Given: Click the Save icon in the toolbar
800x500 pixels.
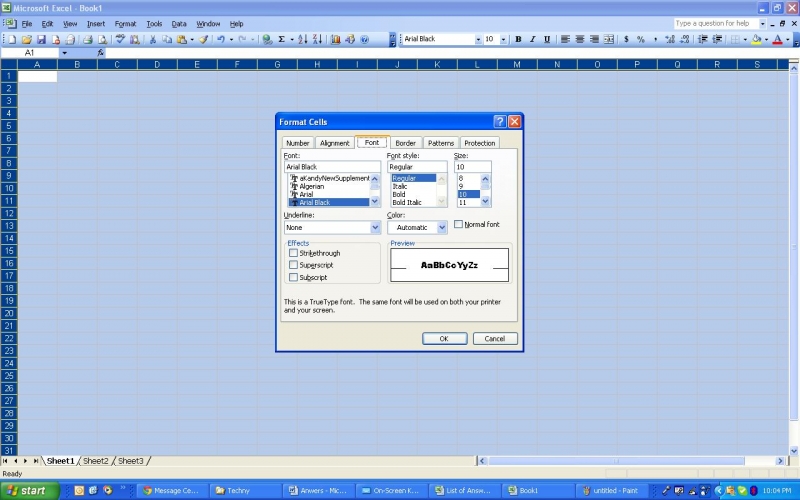Looking at the screenshot, I should pos(41,39).
